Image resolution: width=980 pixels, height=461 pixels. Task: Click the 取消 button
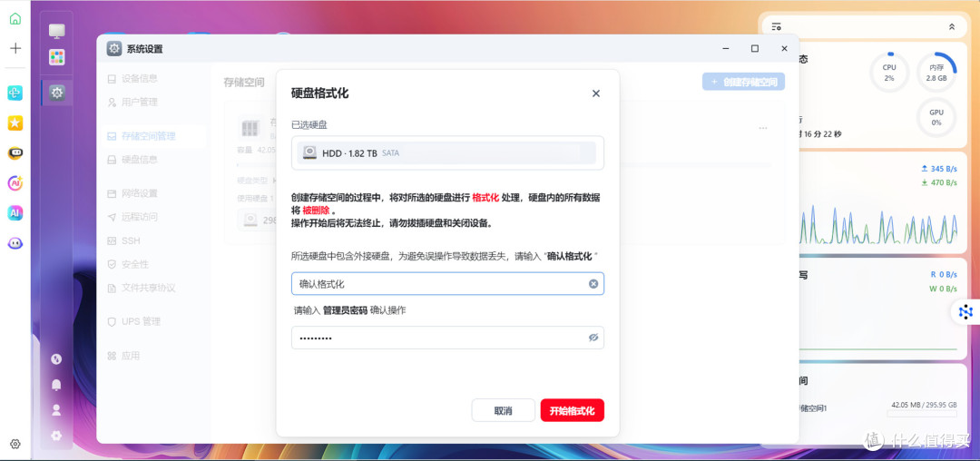[x=503, y=410]
